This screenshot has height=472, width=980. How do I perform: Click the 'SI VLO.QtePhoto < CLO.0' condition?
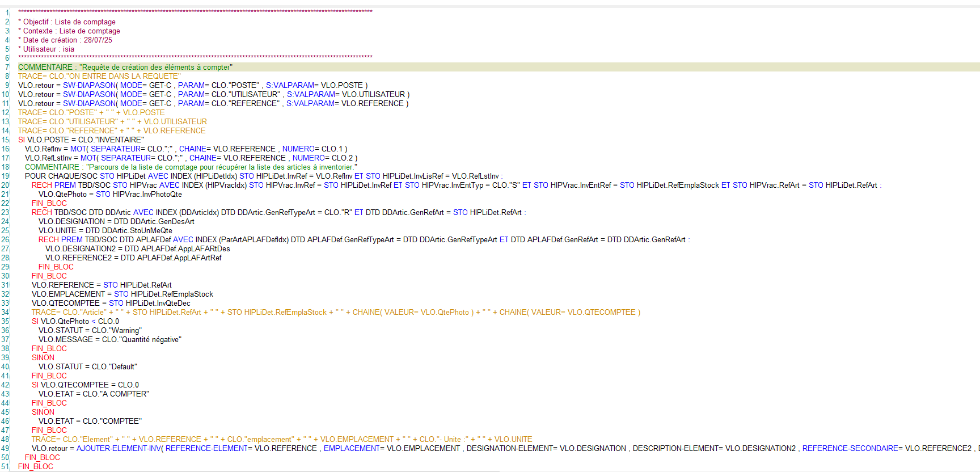(75, 321)
